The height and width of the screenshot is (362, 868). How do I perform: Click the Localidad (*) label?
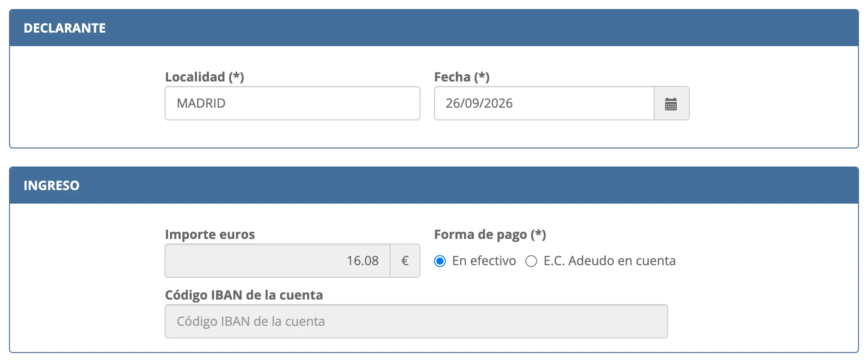[x=204, y=77]
